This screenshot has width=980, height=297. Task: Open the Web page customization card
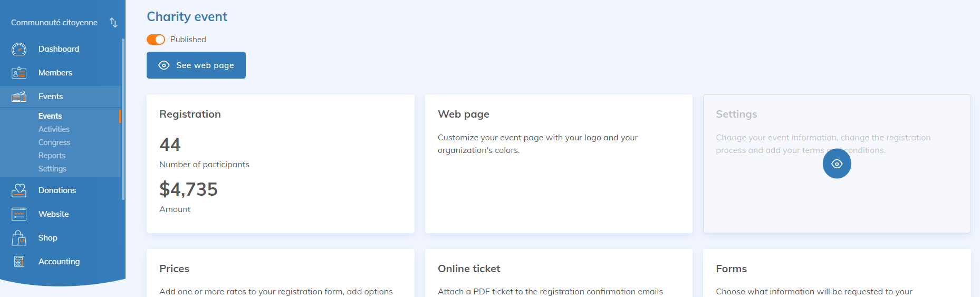coord(559,164)
